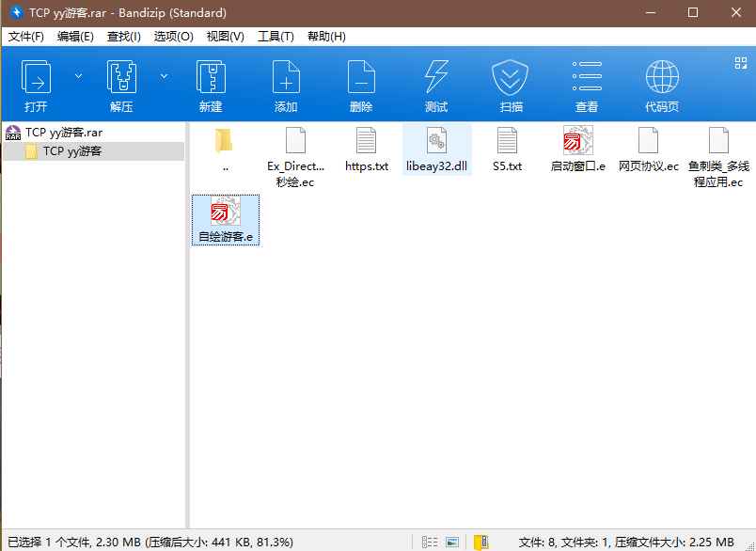Open the 查找(I) menu

click(124, 37)
